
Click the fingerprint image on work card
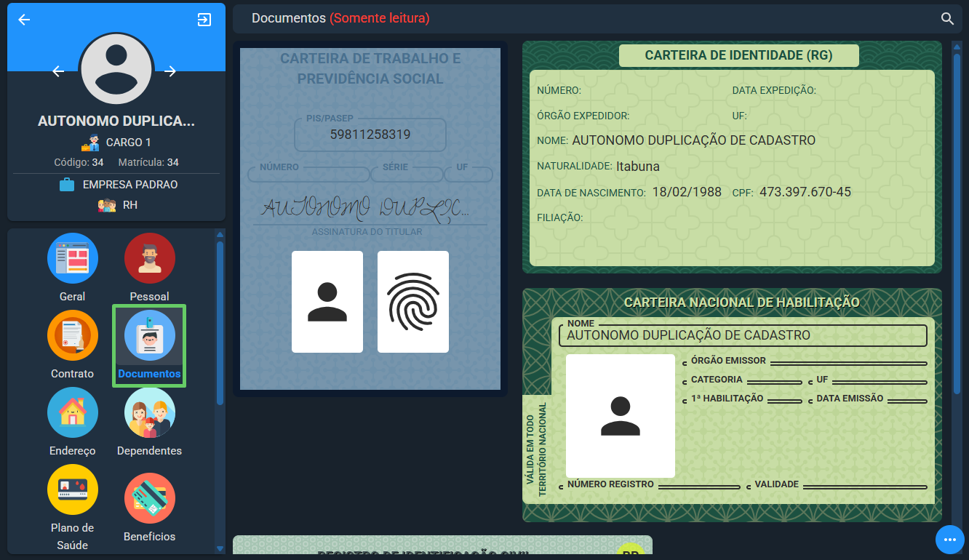[413, 302]
